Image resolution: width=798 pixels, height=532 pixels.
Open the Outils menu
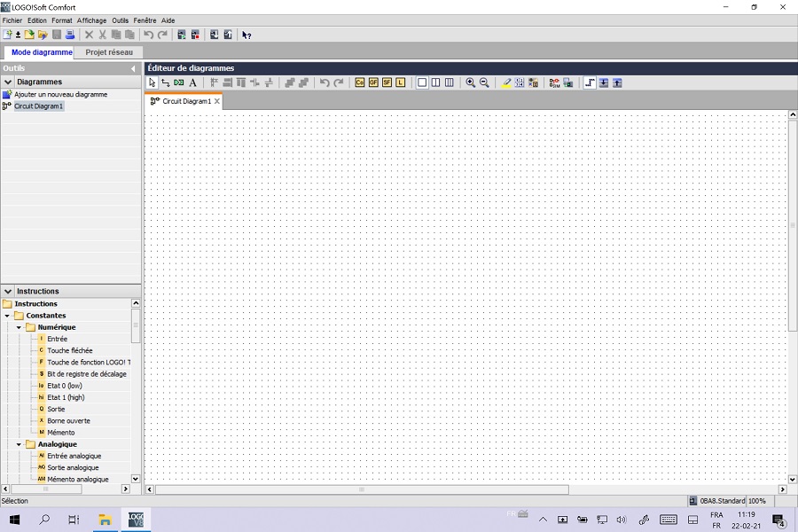pyautogui.click(x=120, y=20)
